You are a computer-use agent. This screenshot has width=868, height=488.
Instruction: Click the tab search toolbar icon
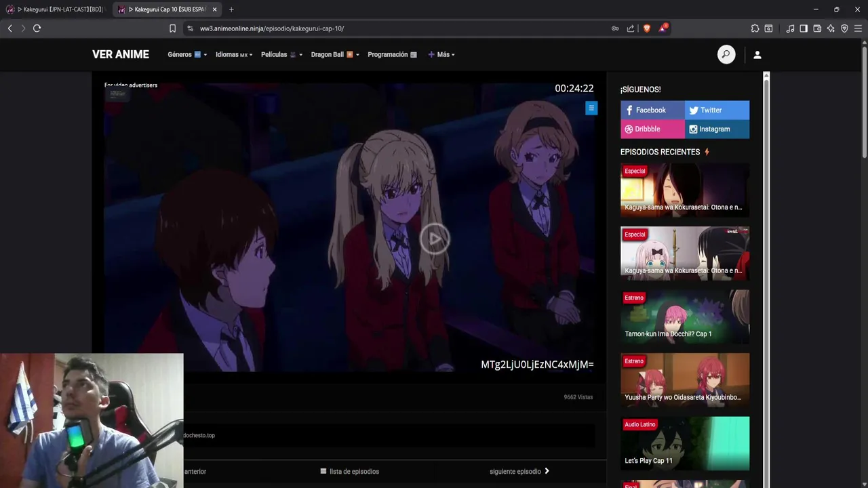tap(768, 28)
